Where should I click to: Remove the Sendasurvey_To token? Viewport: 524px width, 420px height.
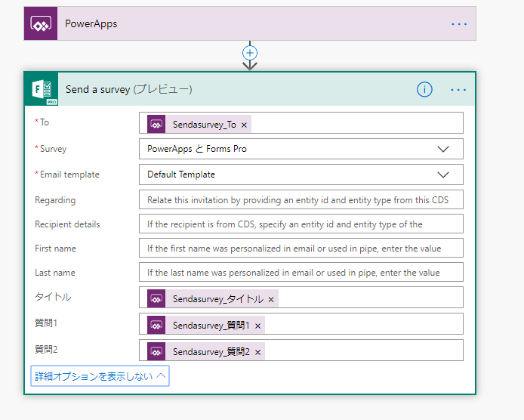click(x=245, y=125)
